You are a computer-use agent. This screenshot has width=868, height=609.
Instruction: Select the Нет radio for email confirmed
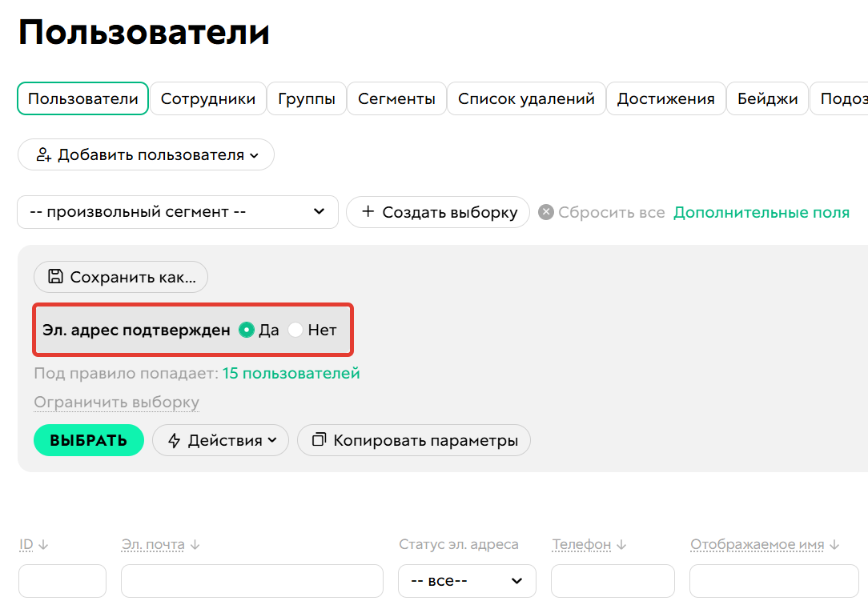click(295, 329)
